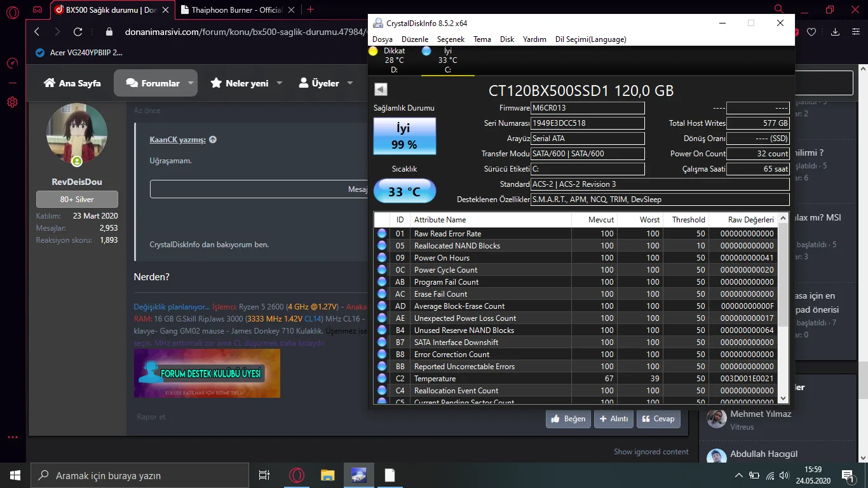Viewport: 868px width, 488px height.
Task: Click the Rapor et link
Action: (x=151, y=417)
